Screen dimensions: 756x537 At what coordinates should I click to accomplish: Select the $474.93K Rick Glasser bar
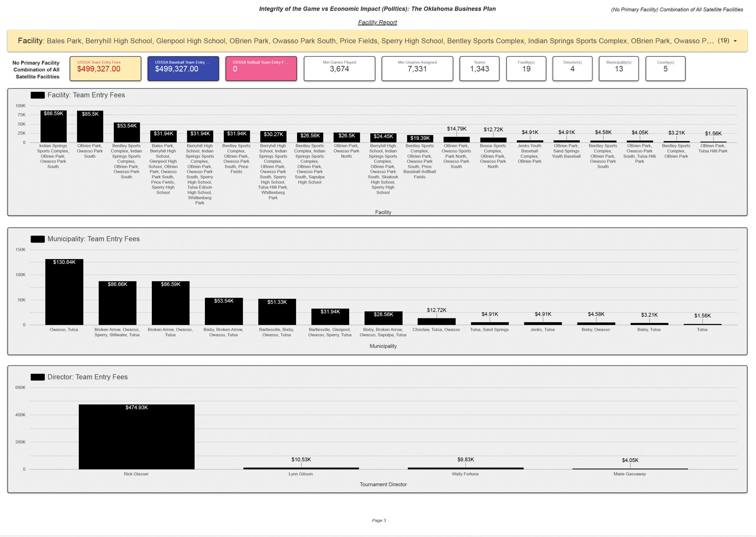click(x=136, y=437)
